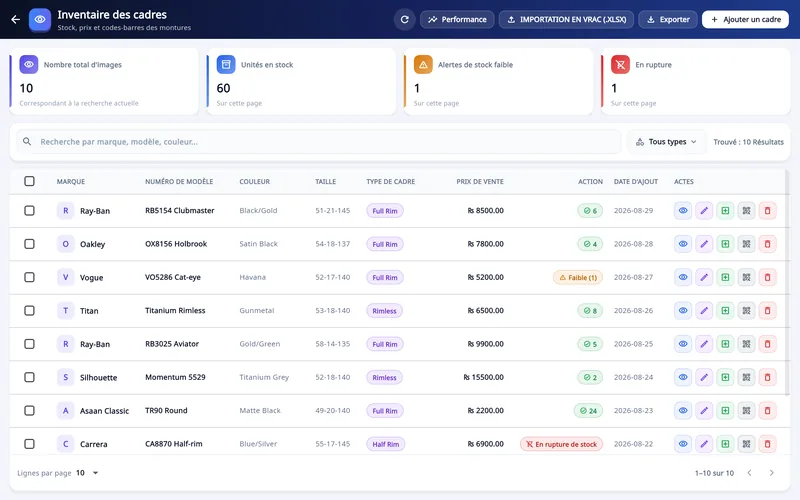Add stock for Momentum 5529 row
This screenshot has width=800, height=500.
tap(725, 377)
